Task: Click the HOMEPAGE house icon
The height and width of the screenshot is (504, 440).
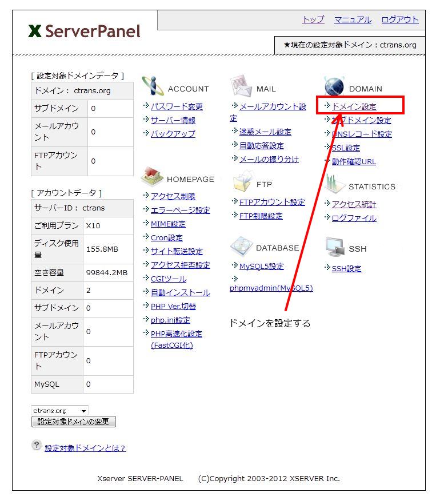Action: pyautogui.click(x=152, y=177)
